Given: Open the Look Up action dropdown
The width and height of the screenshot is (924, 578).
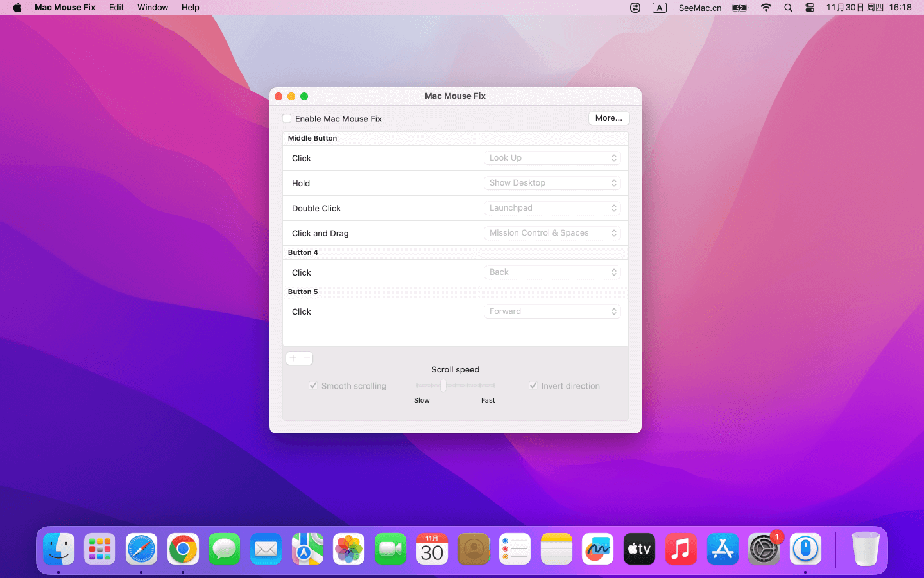Looking at the screenshot, I should tap(552, 158).
